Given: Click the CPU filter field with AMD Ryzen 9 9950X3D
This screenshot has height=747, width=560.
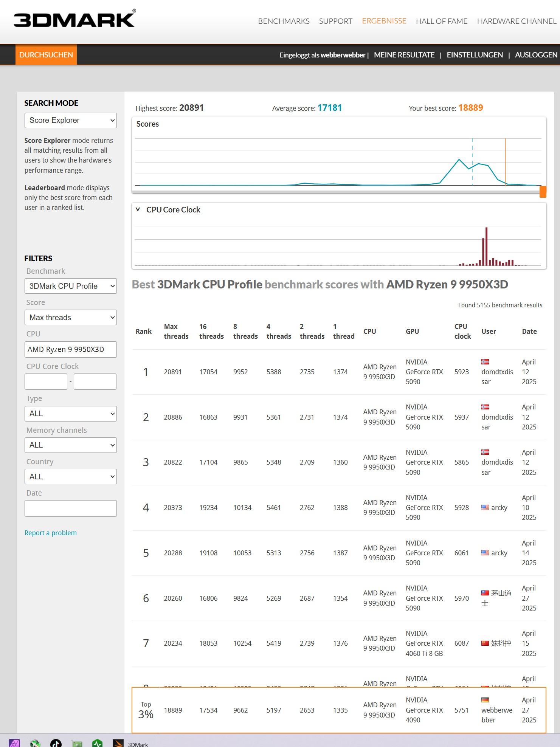Looking at the screenshot, I should coord(71,349).
